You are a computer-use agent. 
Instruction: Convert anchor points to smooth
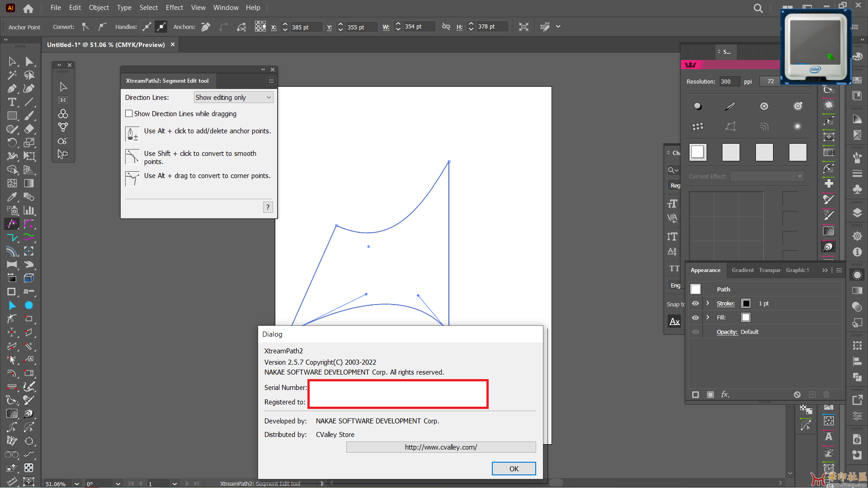pyautogui.click(x=103, y=27)
